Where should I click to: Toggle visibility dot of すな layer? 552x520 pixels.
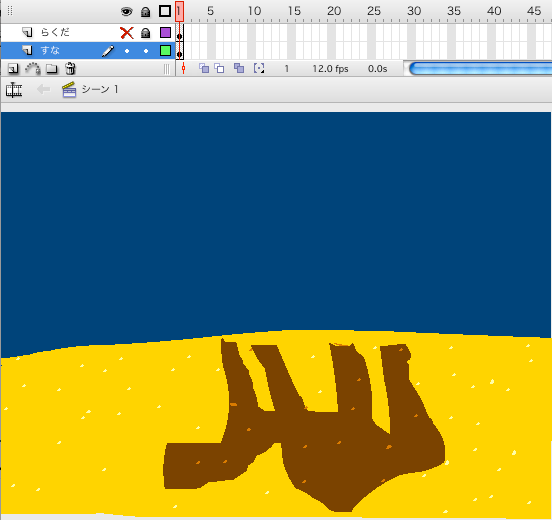coord(127,51)
